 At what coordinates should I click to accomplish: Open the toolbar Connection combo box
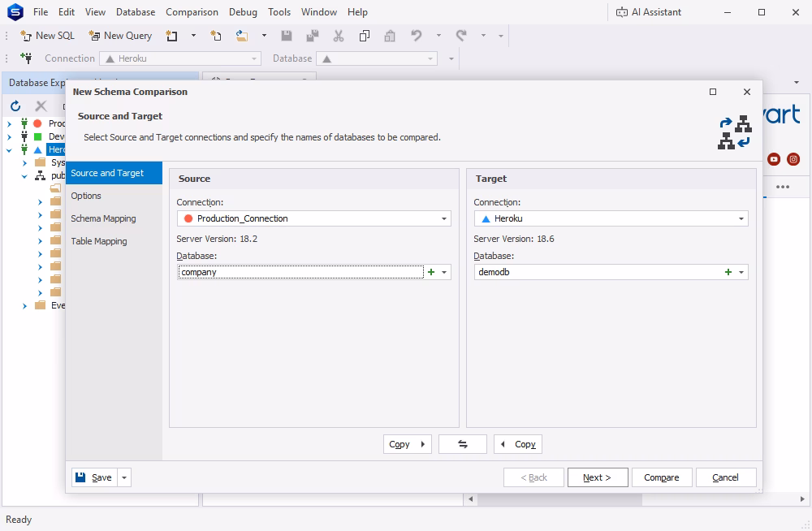point(180,58)
